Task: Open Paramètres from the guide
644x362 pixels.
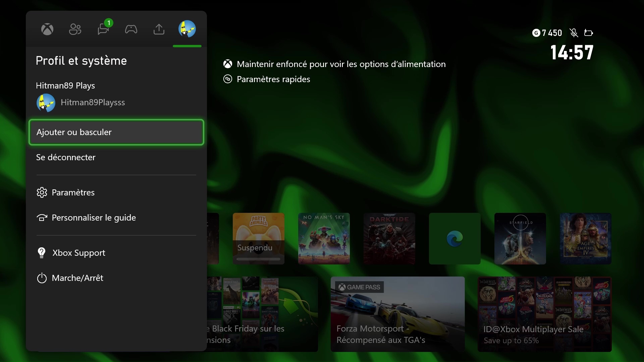Action: tap(116, 192)
